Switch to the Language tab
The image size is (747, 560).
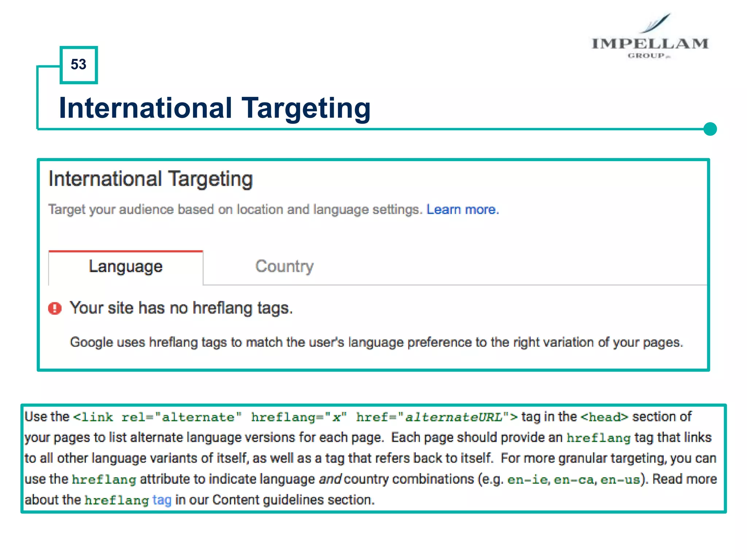click(x=126, y=267)
